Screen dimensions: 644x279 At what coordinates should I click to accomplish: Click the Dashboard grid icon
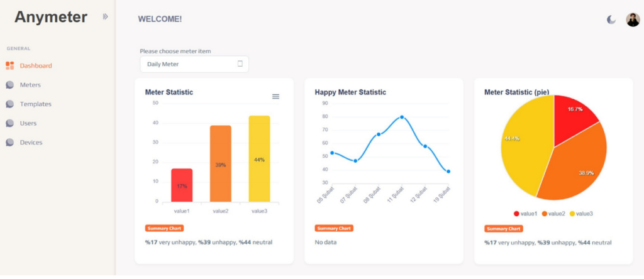pyautogui.click(x=10, y=65)
